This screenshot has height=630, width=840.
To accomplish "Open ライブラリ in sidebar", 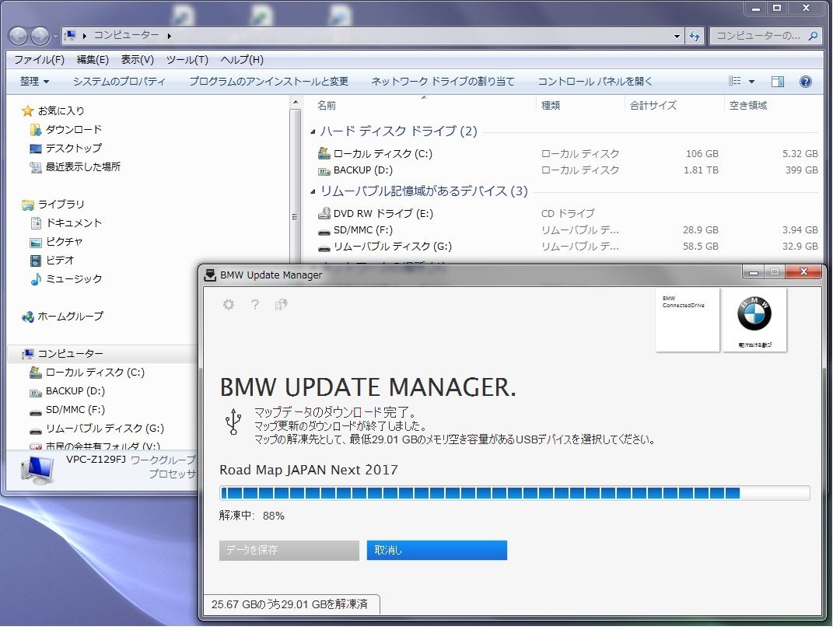I will point(54,205).
